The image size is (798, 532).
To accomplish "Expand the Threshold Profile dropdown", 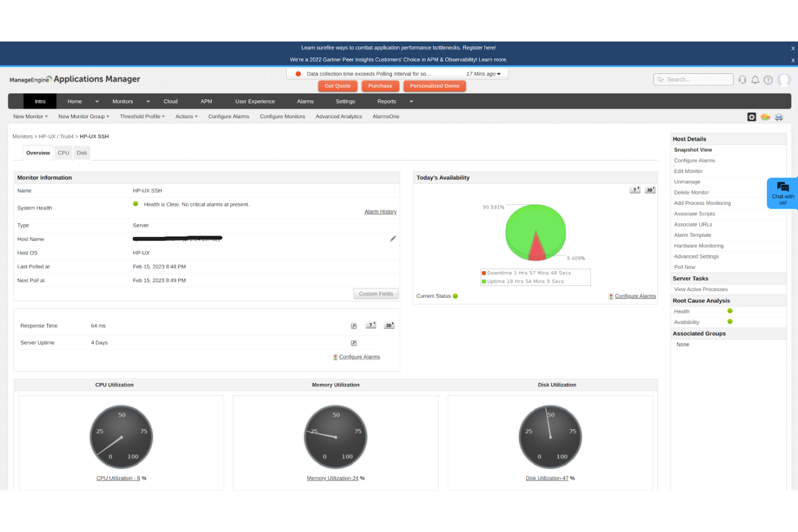I will pos(142,116).
